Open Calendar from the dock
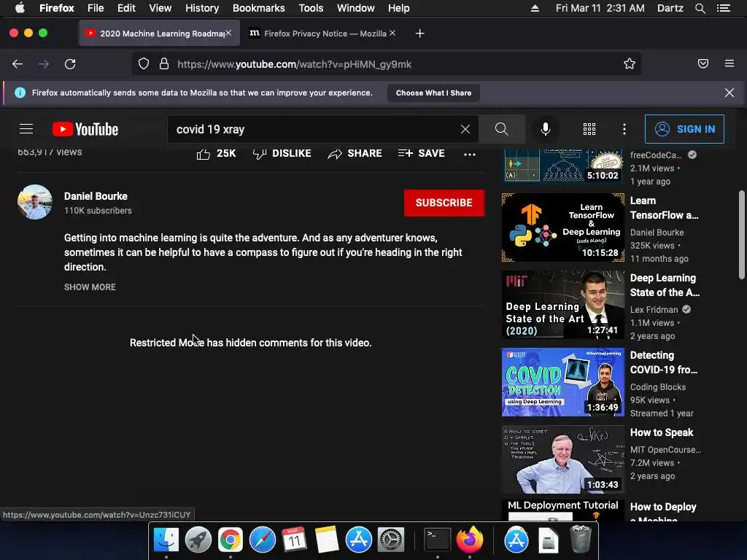Screen dimensions: 747x560 295,540
